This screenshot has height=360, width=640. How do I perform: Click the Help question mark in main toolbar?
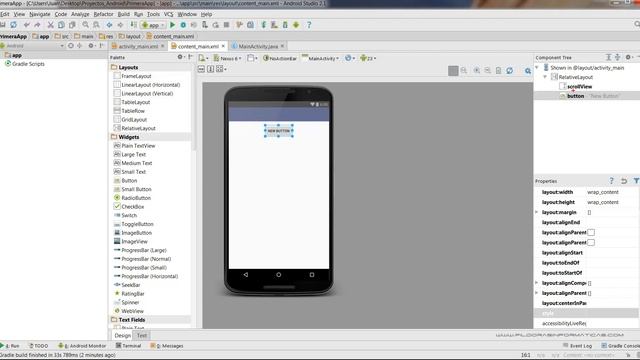point(309,25)
